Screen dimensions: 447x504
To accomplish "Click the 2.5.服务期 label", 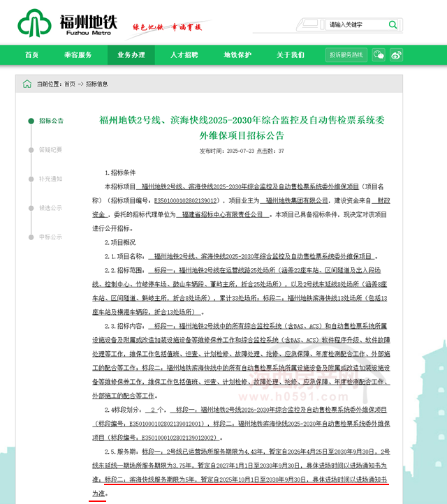I will 122,452.
